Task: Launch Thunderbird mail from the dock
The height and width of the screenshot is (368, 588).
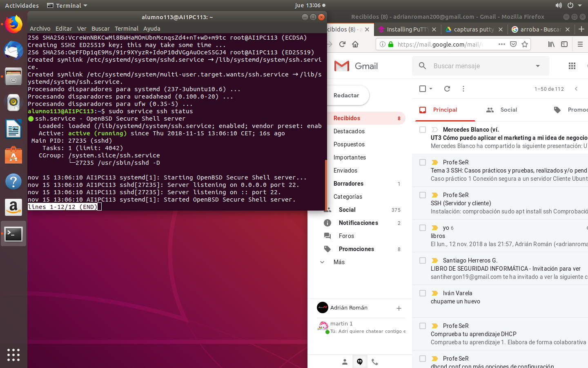Action: click(13, 50)
